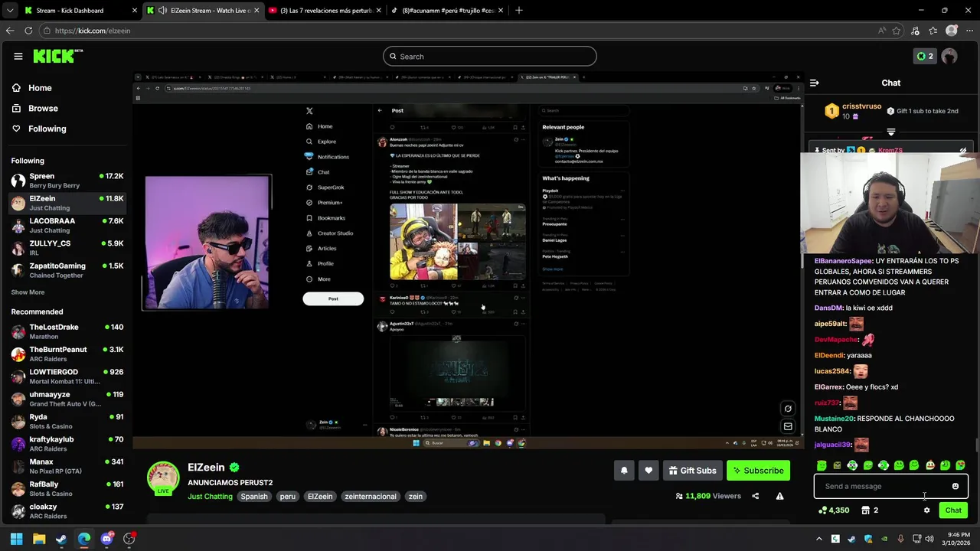Click the Gift Subs button

point(692,471)
